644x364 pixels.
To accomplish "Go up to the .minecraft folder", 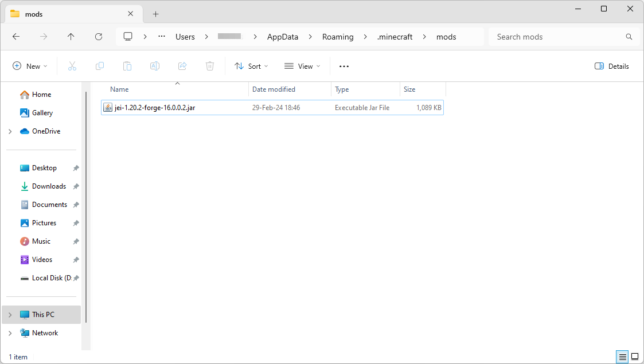I will coord(71,37).
